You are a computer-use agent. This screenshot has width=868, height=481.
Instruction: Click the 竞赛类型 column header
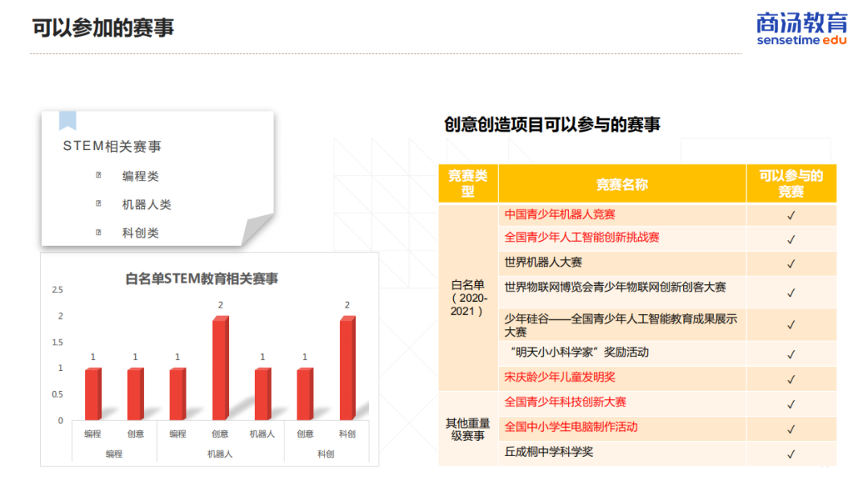(x=469, y=184)
